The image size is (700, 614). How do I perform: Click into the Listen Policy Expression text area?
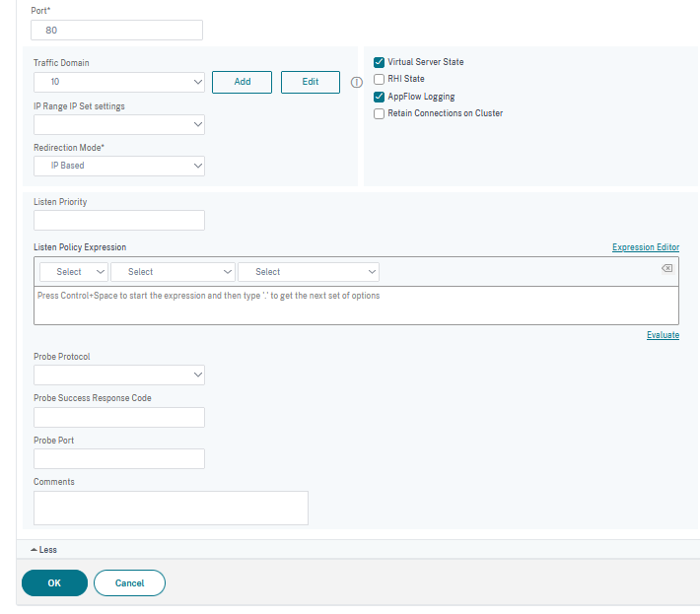point(356,306)
